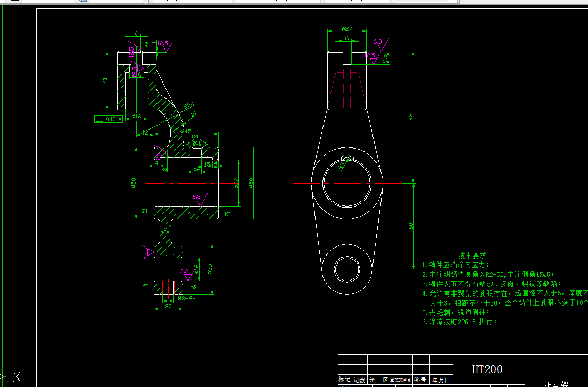The width and height of the screenshot is (588, 387).
Task: Select the ø45 diameter dimension
Action: (x=186, y=131)
